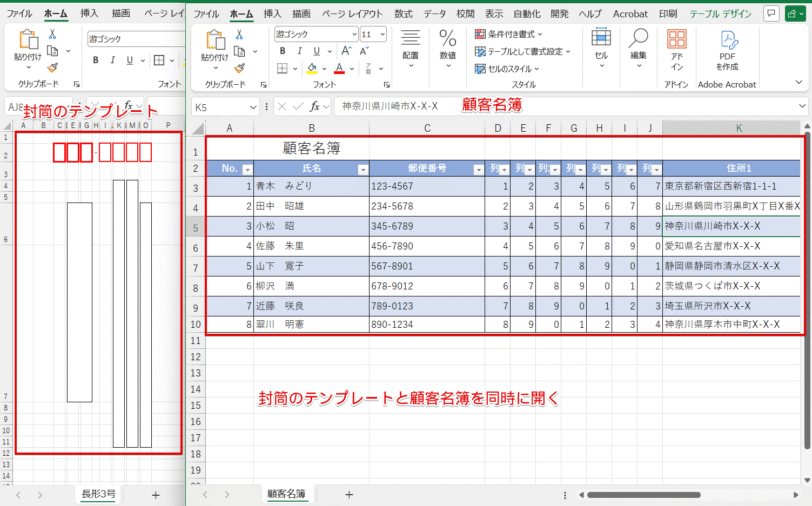The height and width of the screenshot is (506, 812).
Task: Click Format Painter in left envelope window
Action: coord(52,68)
